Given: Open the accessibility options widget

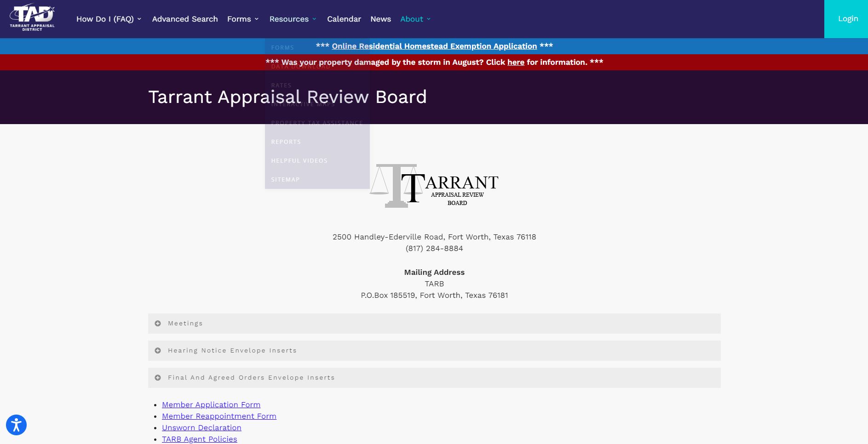Looking at the screenshot, I should click(x=16, y=425).
